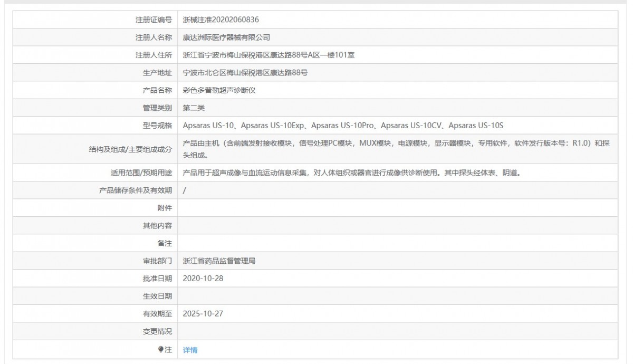
Task: Click the 生效日期 label
Action: coord(157,296)
